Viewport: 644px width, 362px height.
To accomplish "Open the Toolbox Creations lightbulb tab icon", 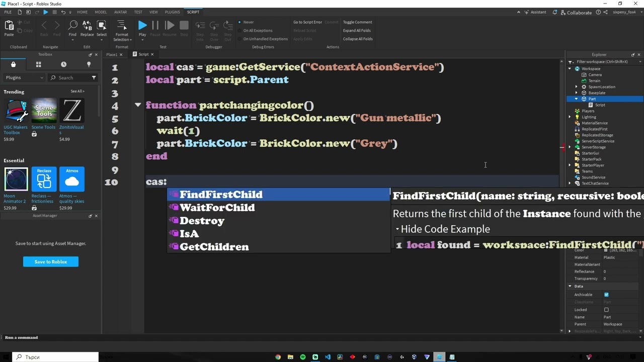I will (x=89, y=64).
